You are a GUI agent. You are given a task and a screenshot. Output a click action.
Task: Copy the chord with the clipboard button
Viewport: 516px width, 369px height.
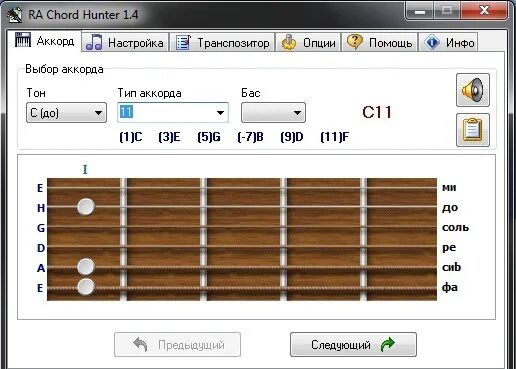473,130
